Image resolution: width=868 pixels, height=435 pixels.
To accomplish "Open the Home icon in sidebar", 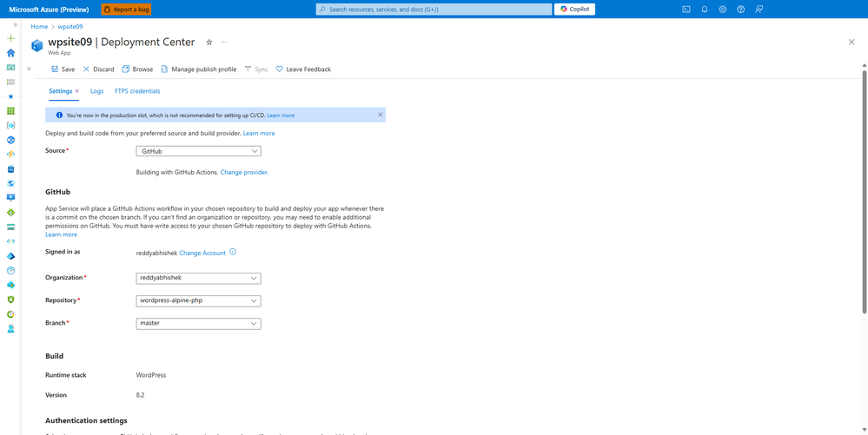I will pos(10,53).
